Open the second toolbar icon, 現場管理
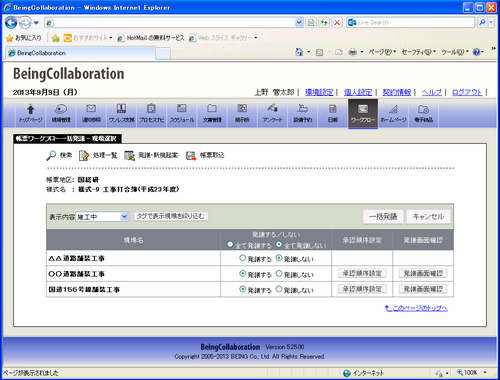 (61, 113)
